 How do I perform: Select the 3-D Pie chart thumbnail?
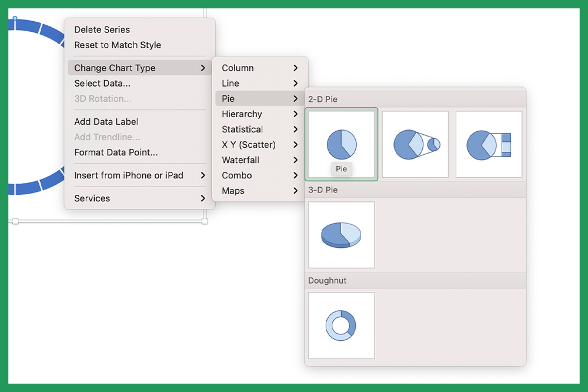click(341, 234)
